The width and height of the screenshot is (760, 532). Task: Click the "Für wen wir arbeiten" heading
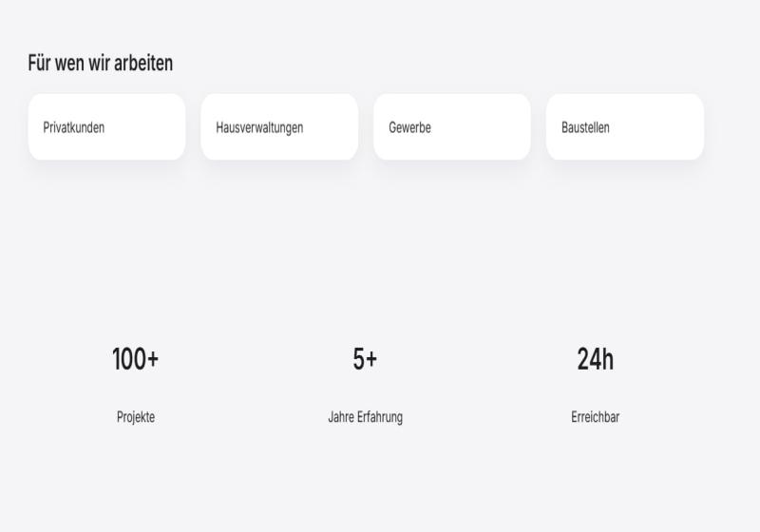pos(101,64)
